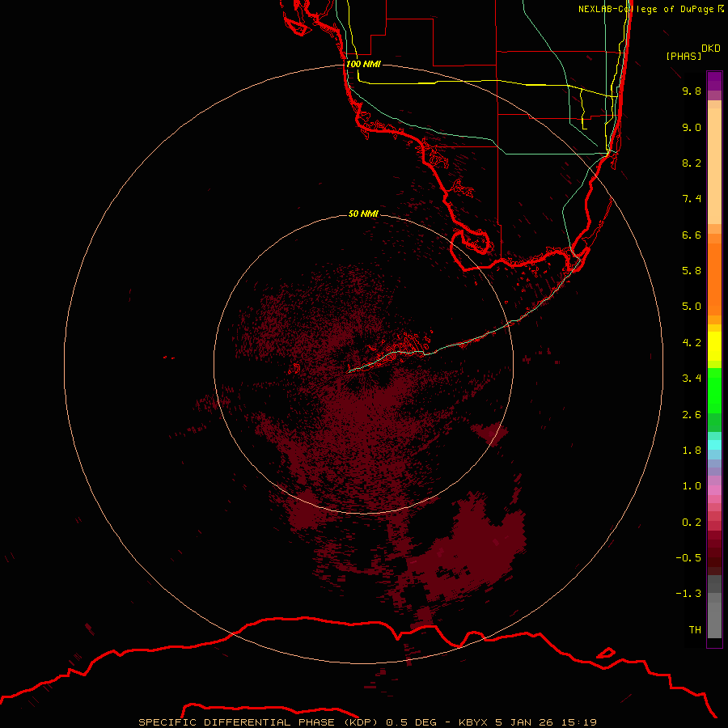Click the 2.6 legend value
This screenshot has height=728, width=728.
(692, 415)
